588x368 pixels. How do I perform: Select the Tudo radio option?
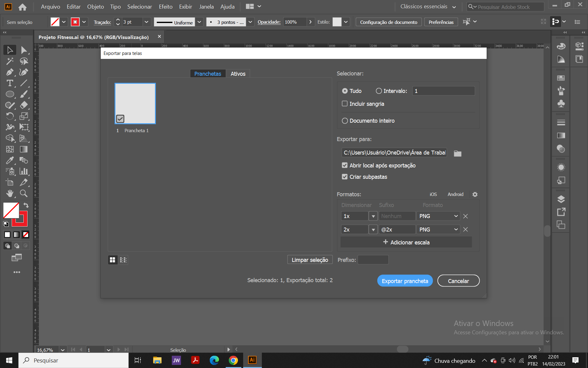[345, 91]
